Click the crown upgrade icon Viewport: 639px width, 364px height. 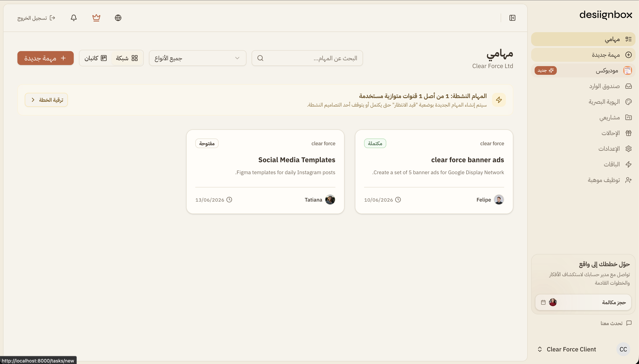click(96, 18)
